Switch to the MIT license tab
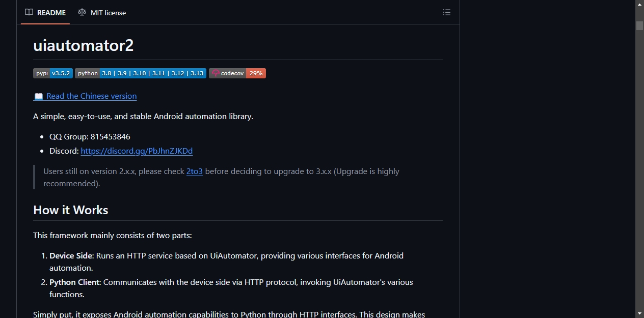The height and width of the screenshot is (318, 644). click(x=102, y=13)
